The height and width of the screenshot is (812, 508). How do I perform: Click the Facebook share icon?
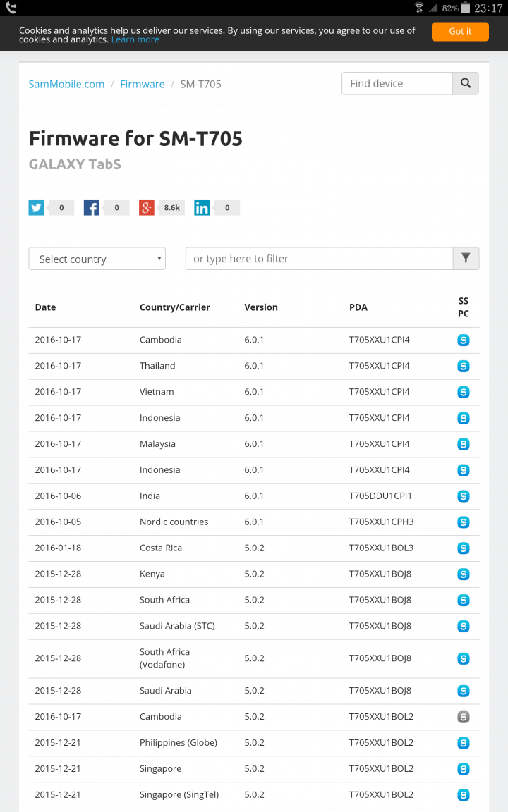[x=91, y=208]
